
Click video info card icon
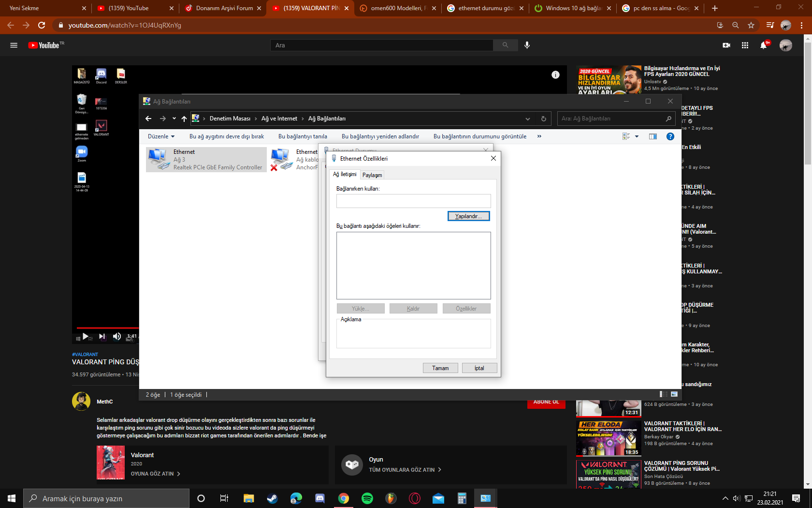[555, 75]
